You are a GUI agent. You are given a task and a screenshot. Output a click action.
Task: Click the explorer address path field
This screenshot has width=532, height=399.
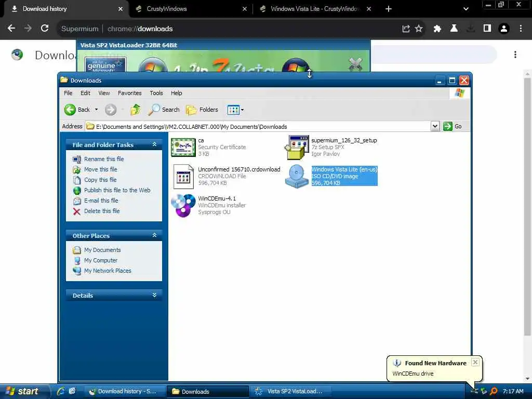click(x=258, y=127)
